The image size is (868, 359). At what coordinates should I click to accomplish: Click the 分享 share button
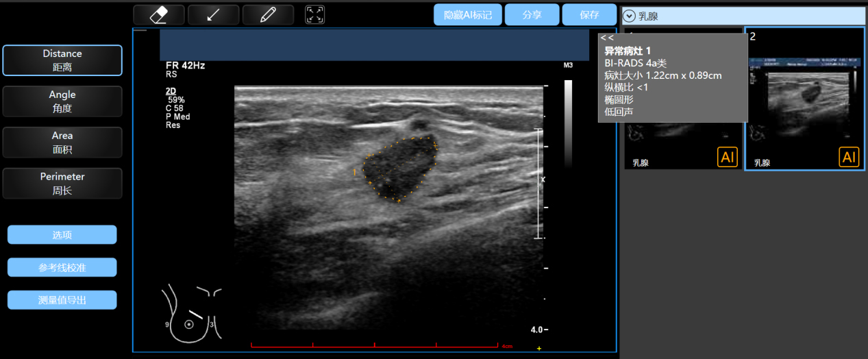point(532,14)
